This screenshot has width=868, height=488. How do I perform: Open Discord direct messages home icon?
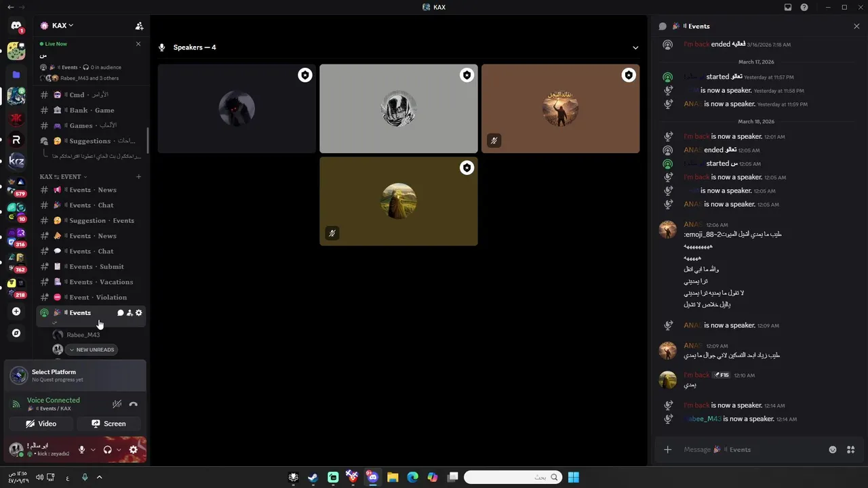tap(16, 26)
